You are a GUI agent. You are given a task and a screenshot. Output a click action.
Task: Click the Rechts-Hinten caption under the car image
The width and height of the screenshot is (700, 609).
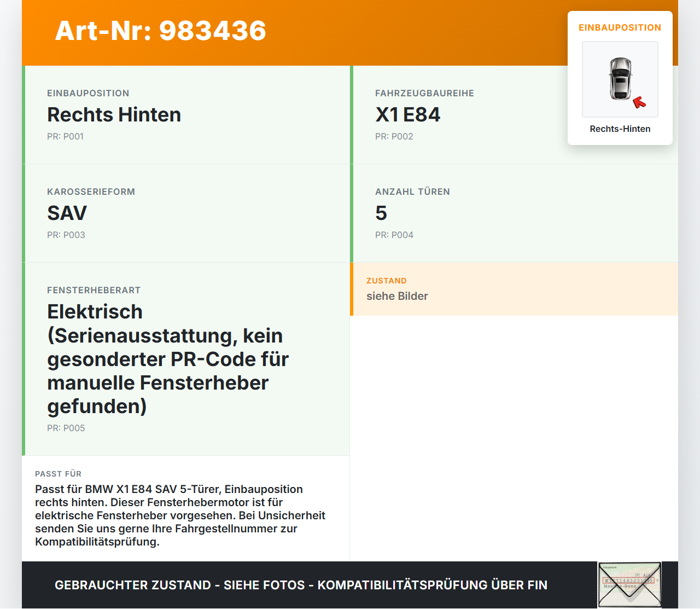620,129
